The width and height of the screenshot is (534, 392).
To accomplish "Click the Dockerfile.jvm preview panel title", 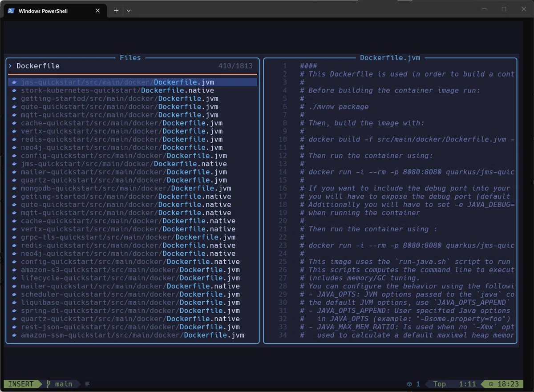I will pyautogui.click(x=390, y=58).
